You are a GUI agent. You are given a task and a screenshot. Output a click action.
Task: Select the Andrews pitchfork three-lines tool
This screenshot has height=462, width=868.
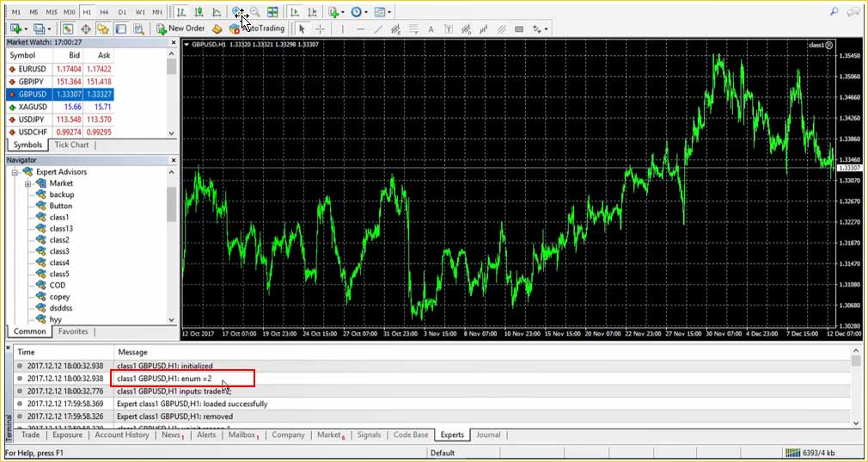[501, 28]
